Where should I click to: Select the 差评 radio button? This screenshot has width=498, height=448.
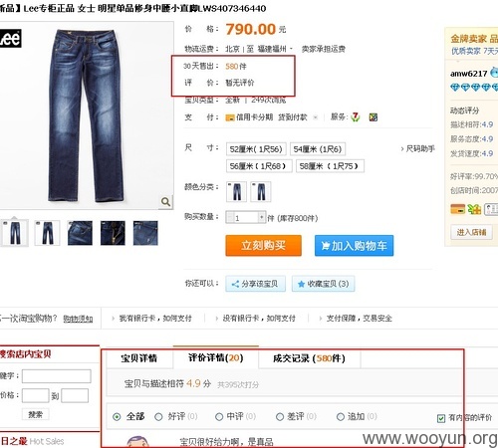pos(280,417)
